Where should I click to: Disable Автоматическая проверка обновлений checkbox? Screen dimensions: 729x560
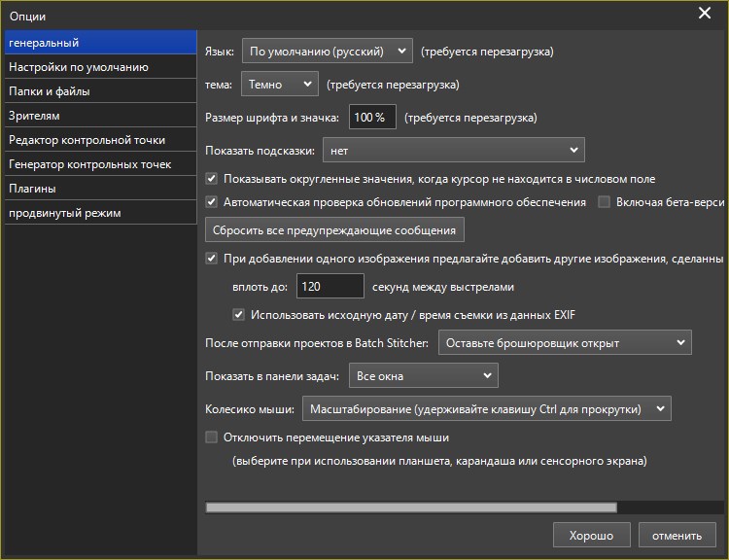(212, 201)
